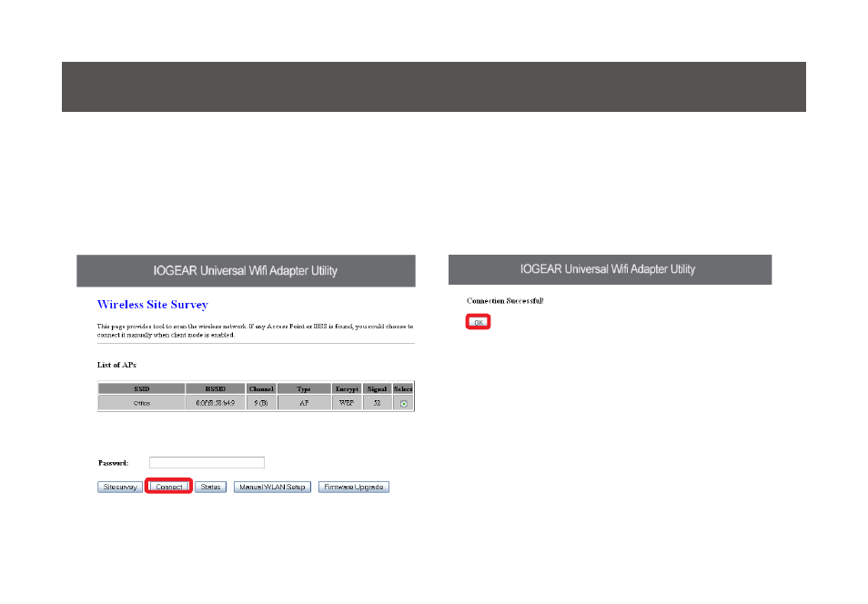Image resolution: width=868 pixels, height=604 pixels.
Task: Click the Channel column header
Action: (x=261, y=388)
